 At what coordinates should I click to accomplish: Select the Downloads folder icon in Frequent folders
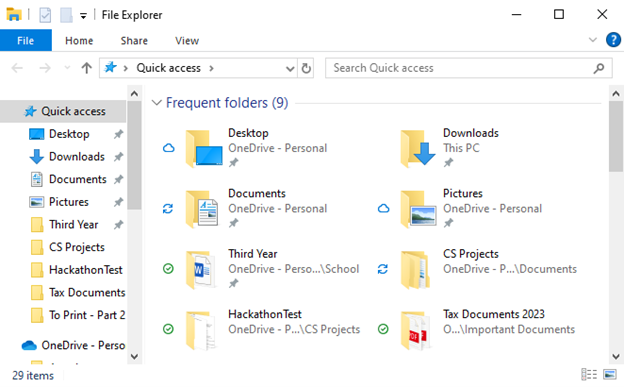418,149
